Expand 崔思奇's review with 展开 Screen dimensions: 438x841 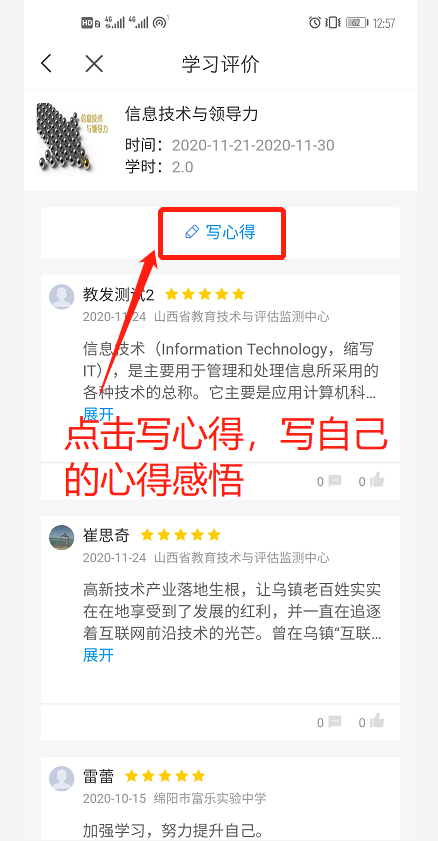click(98, 655)
